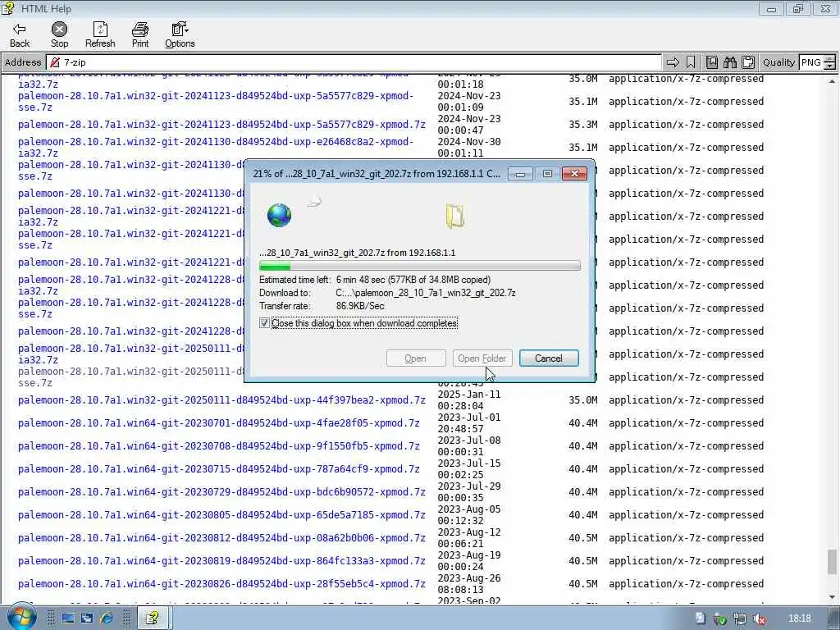The image size is (840, 630).
Task: Open win64-git-20230701 4fae28f05-xpmod.7z link
Action: pos(218,423)
